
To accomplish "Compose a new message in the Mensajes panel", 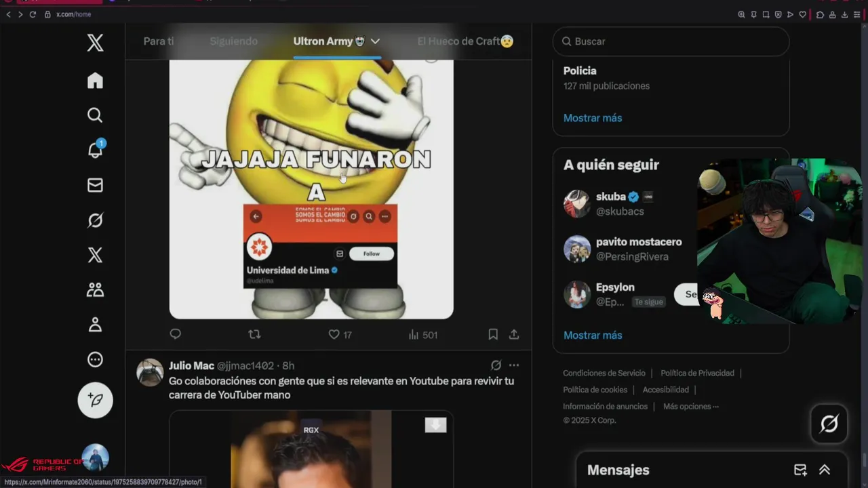I will (800, 470).
